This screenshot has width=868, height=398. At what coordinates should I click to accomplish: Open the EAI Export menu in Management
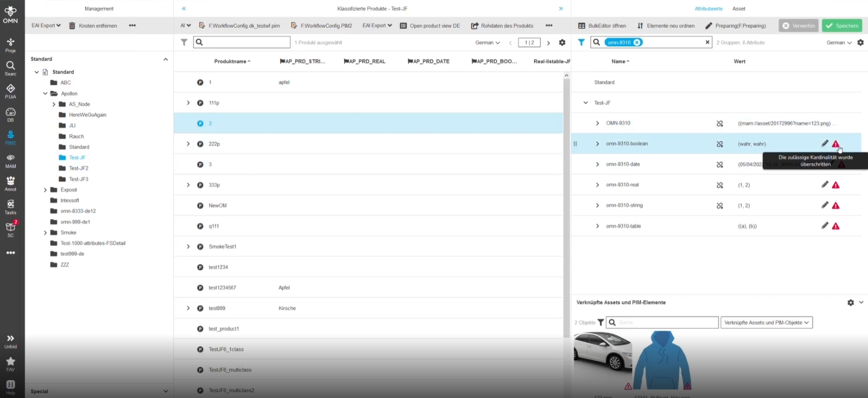pyautogui.click(x=46, y=25)
